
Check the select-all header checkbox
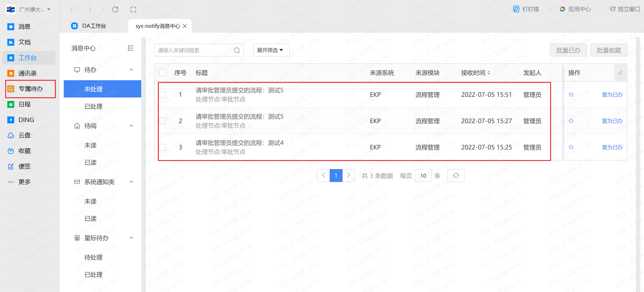point(163,73)
